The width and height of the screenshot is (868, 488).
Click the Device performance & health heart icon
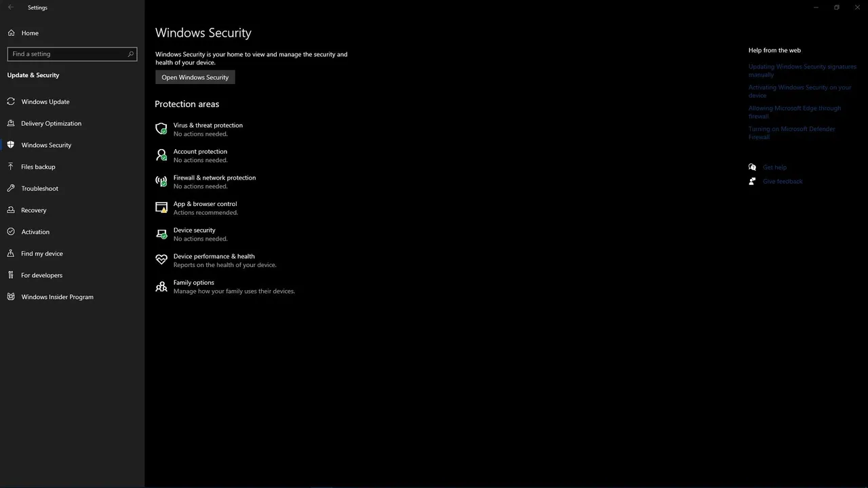point(161,260)
